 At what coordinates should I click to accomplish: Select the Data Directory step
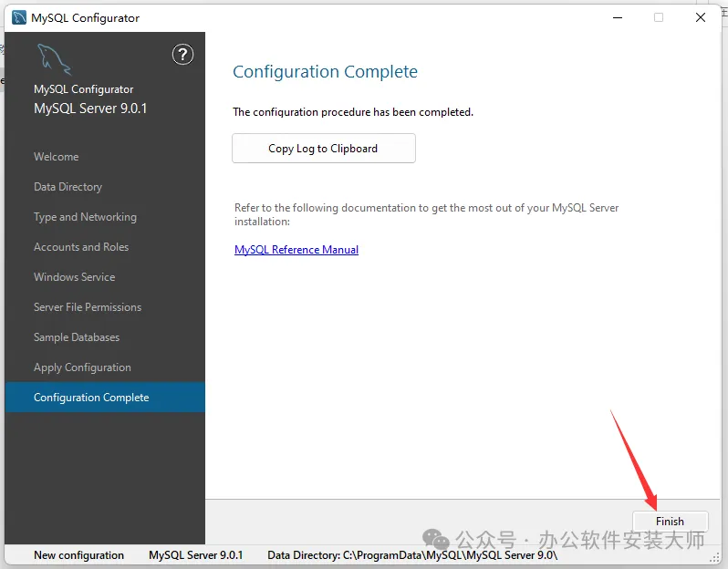tap(68, 187)
